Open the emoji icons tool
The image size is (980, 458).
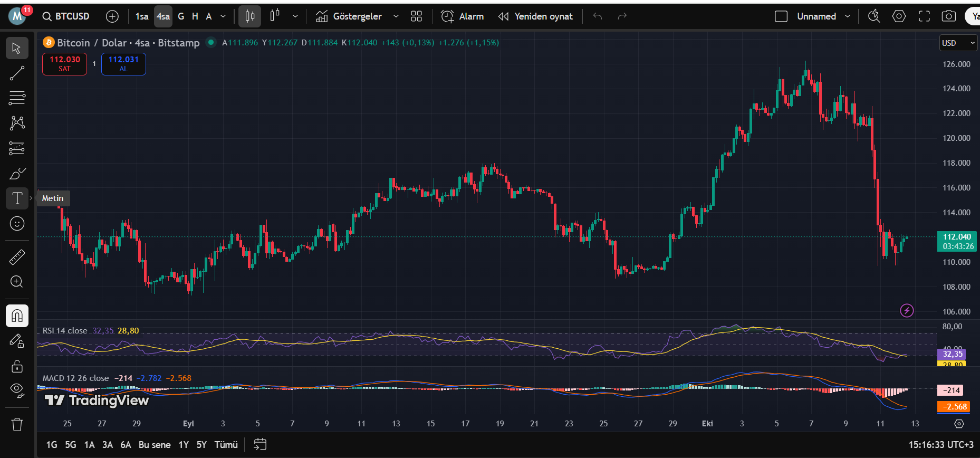tap(17, 224)
